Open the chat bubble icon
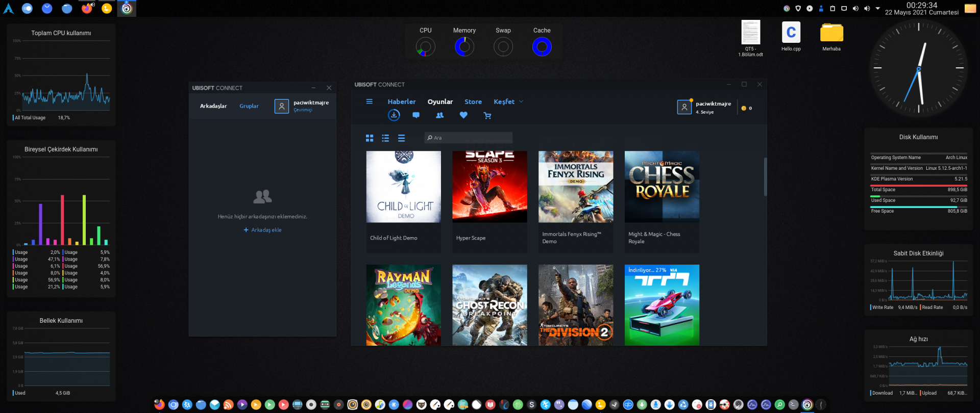 [416, 115]
